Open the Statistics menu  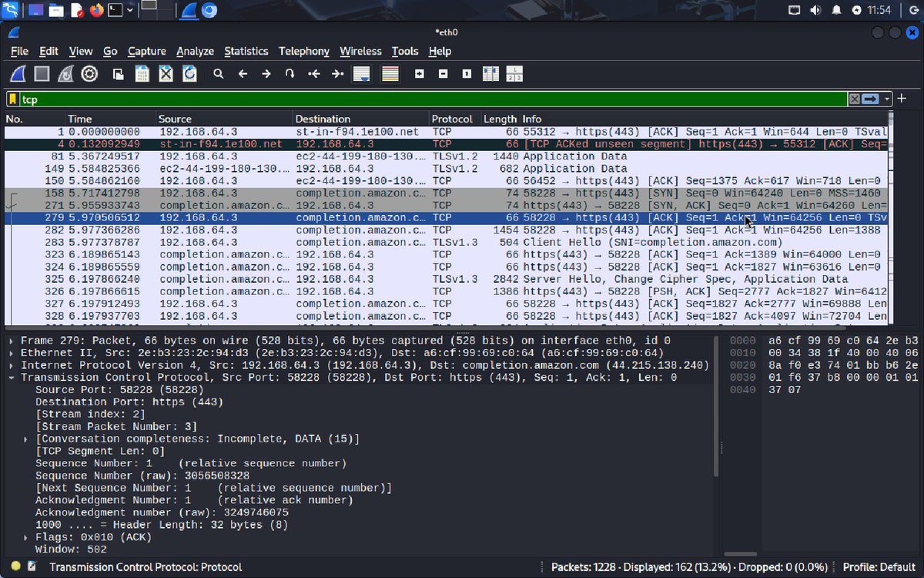(x=246, y=51)
